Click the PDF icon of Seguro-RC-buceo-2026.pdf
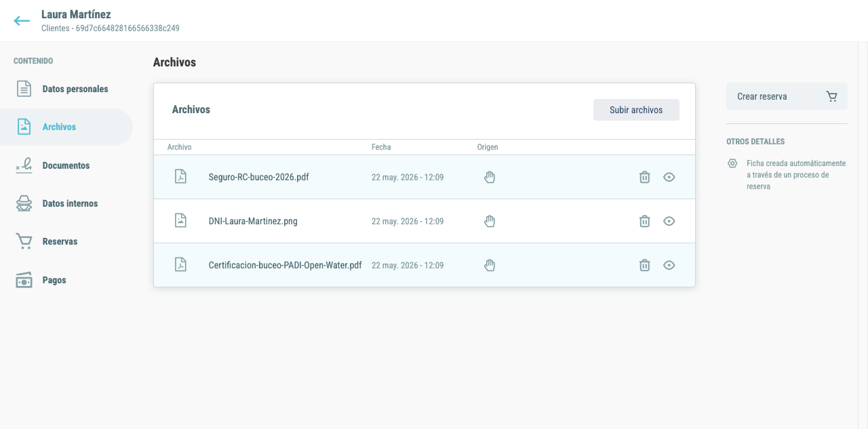 tap(180, 176)
